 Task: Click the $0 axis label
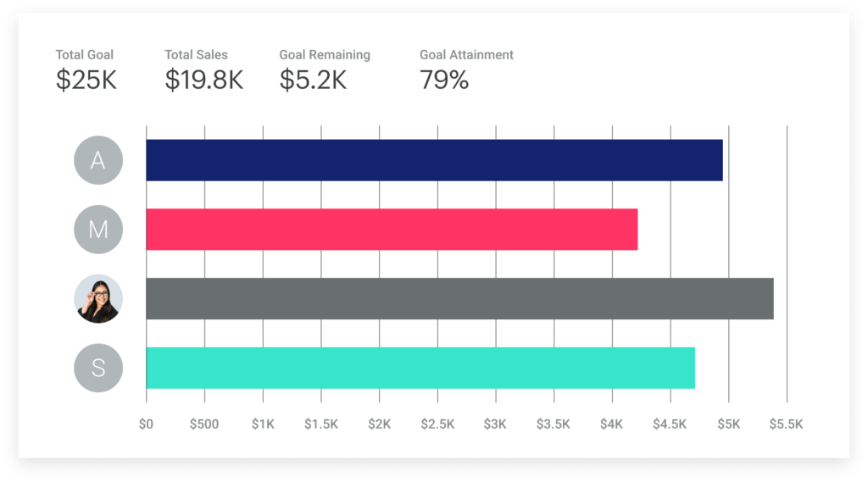pyautogui.click(x=147, y=424)
